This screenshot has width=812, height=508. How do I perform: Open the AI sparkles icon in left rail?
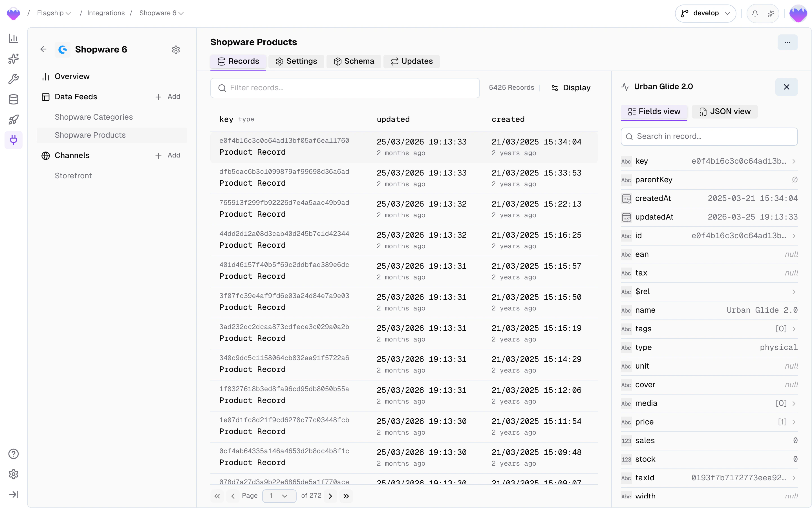[14, 58]
